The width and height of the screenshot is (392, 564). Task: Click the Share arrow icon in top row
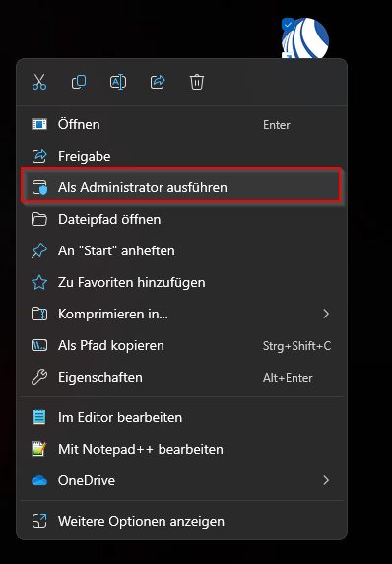[158, 82]
